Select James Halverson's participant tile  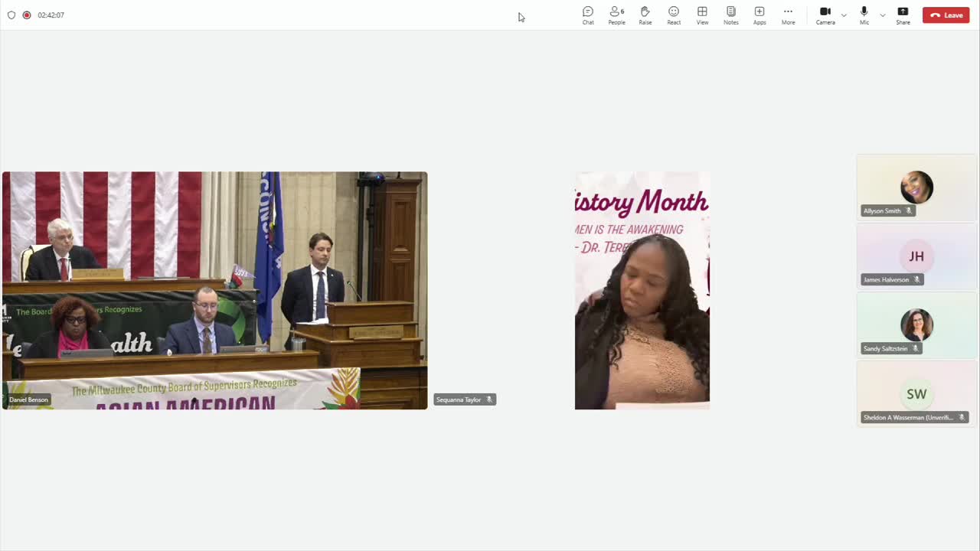916,256
